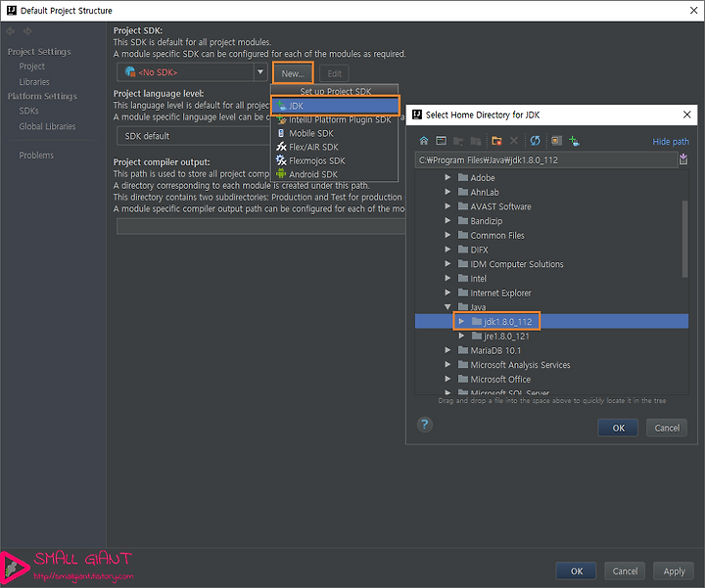The image size is (705, 588).
Task: Choose Android SDK menu entry
Action: [335, 174]
